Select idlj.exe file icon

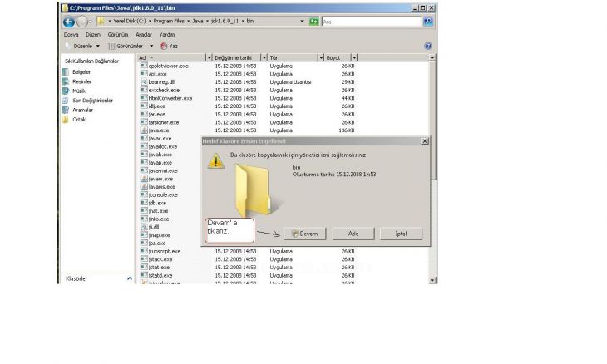(x=144, y=106)
